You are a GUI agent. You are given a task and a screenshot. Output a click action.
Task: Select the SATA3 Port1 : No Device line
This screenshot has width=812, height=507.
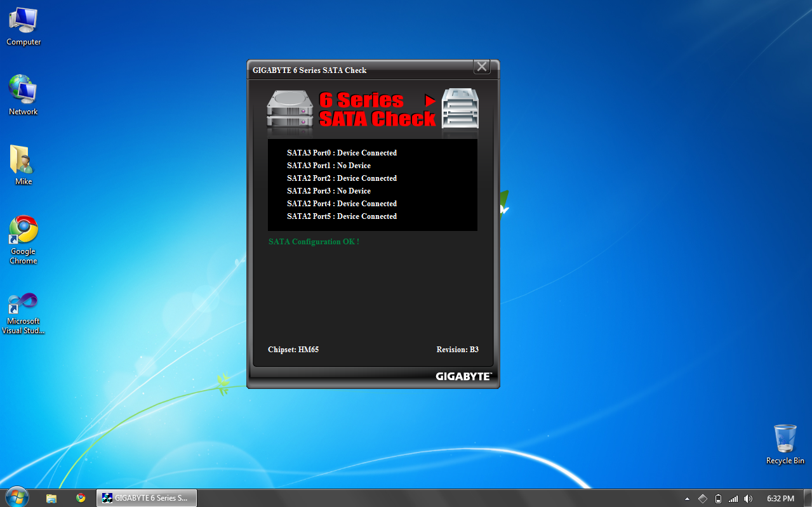[329, 166]
